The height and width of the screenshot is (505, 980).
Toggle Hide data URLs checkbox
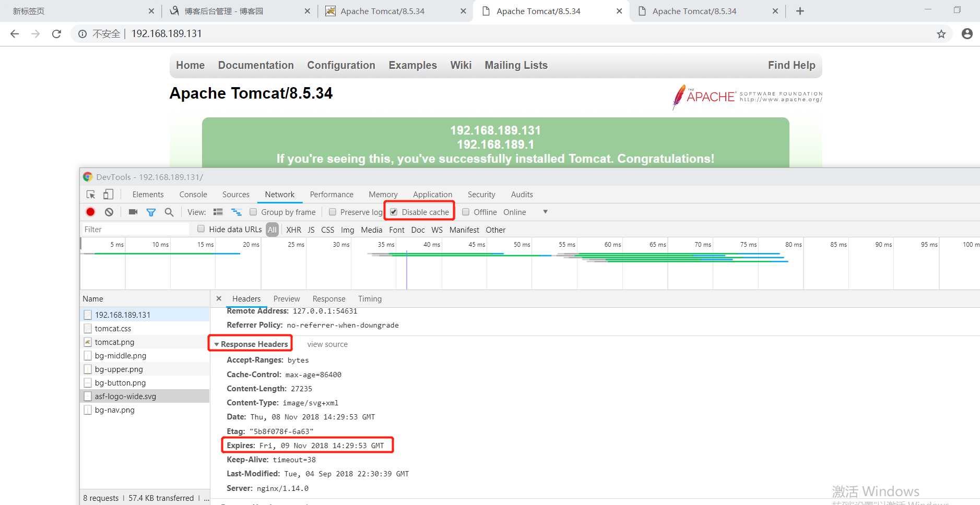point(201,229)
